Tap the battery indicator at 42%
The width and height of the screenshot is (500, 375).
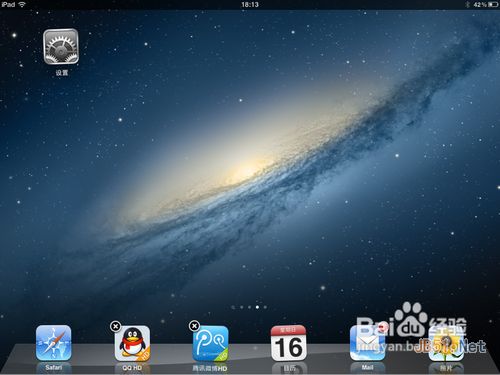tap(486, 5)
